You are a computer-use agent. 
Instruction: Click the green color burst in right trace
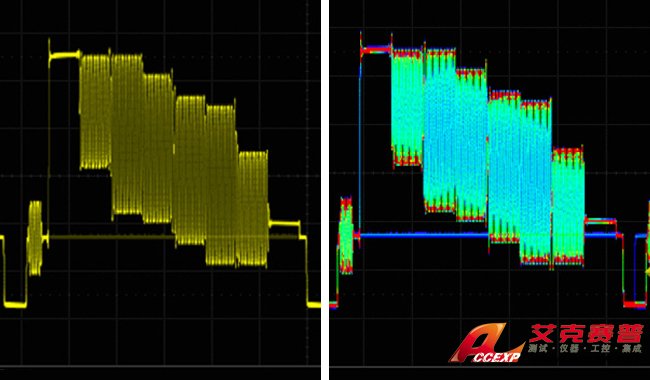coord(346,235)
